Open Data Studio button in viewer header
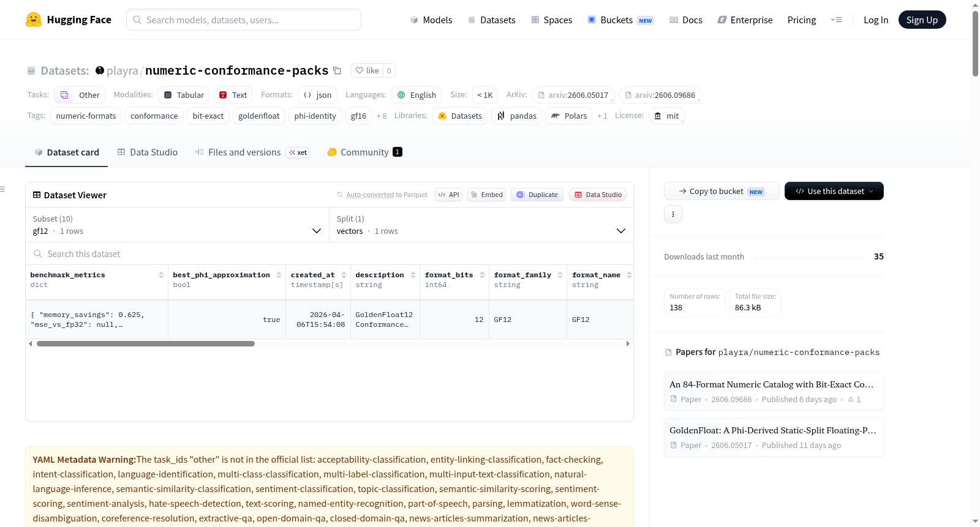 [598, 195]
